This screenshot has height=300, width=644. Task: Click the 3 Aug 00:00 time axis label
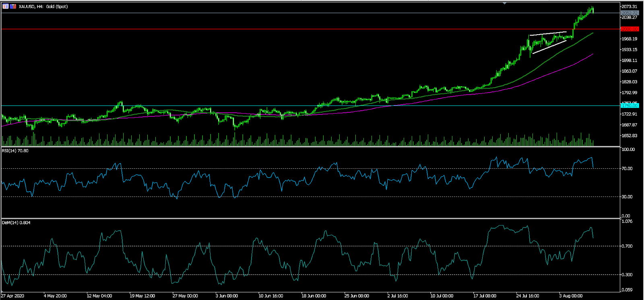coord(570,296)
